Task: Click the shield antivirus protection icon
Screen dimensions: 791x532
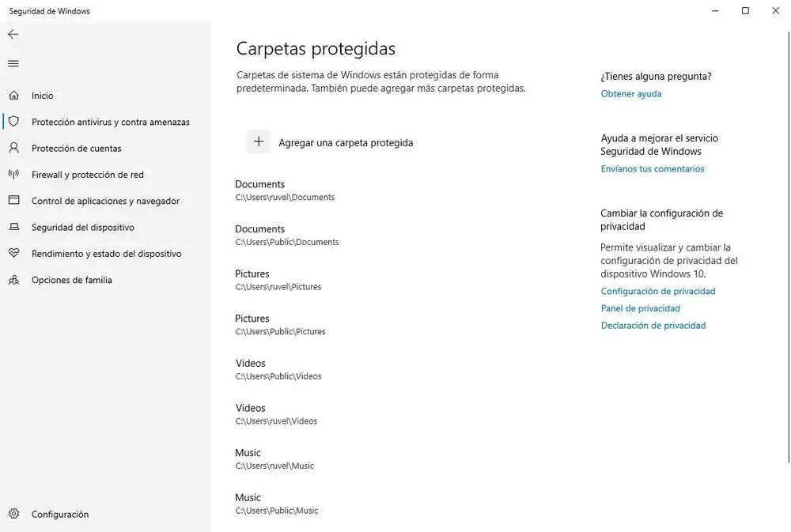Action: pos(13,122)
